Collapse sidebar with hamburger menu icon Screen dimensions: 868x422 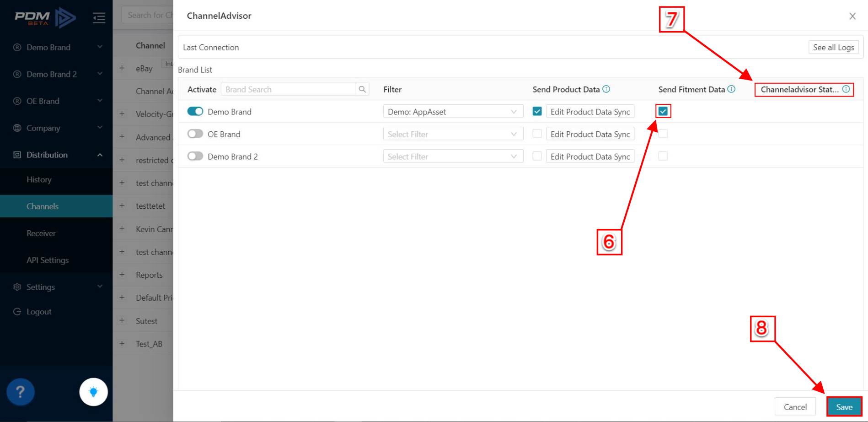(x=99, y=18)
